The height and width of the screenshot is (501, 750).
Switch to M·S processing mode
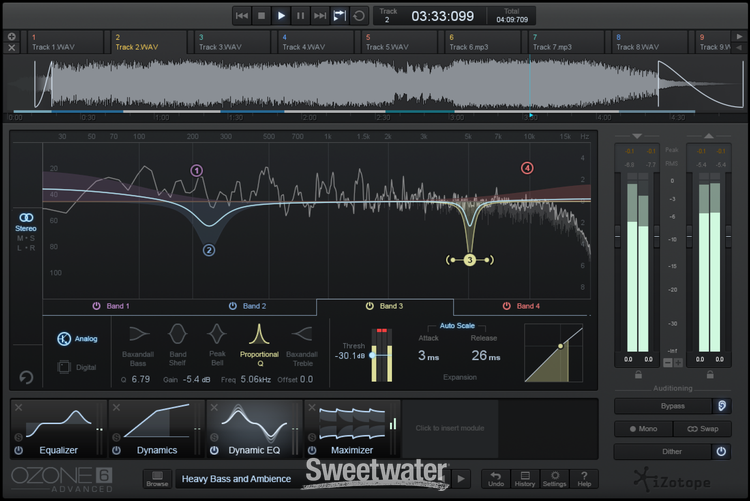tap(26, 238)
